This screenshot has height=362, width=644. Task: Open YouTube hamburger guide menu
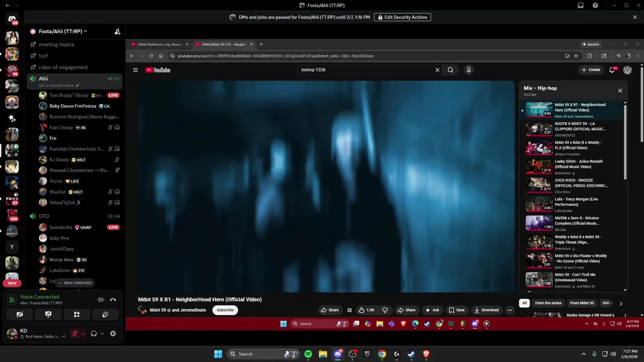tap(135, 70)
